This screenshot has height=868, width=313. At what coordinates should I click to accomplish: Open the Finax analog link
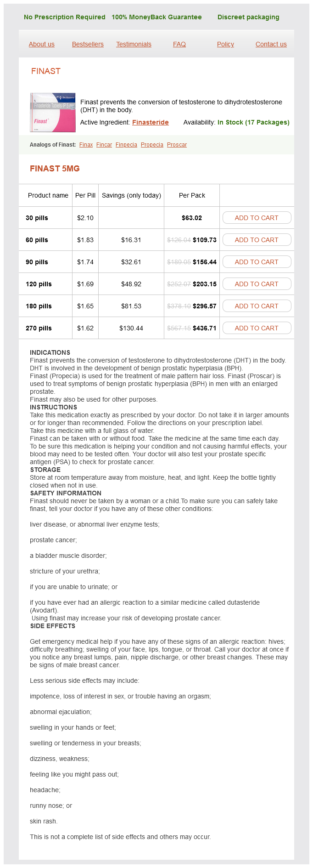[x=86, y=145]
